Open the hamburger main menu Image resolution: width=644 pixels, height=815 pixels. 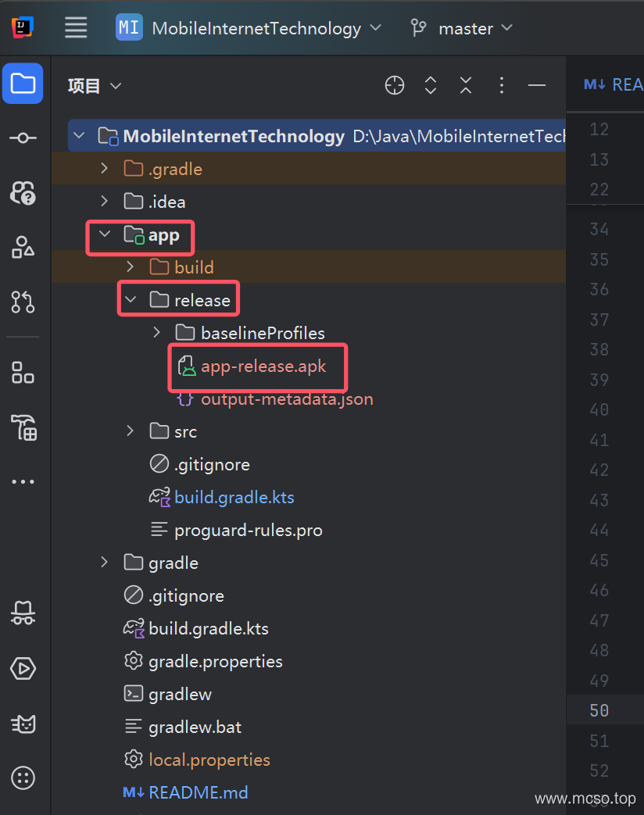[x=76, y=27]
